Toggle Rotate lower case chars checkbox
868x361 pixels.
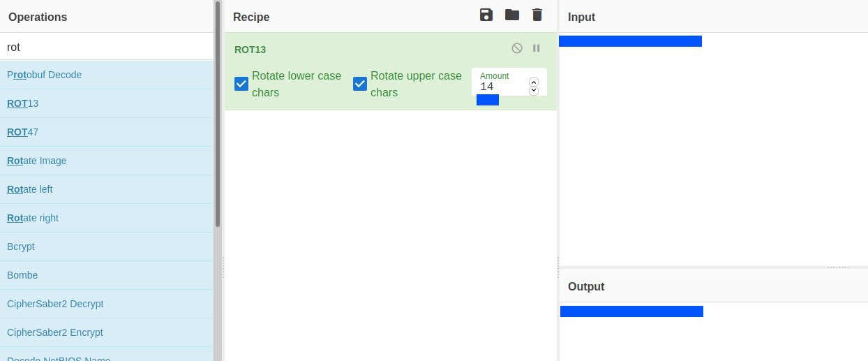click(x=241, y=84)
